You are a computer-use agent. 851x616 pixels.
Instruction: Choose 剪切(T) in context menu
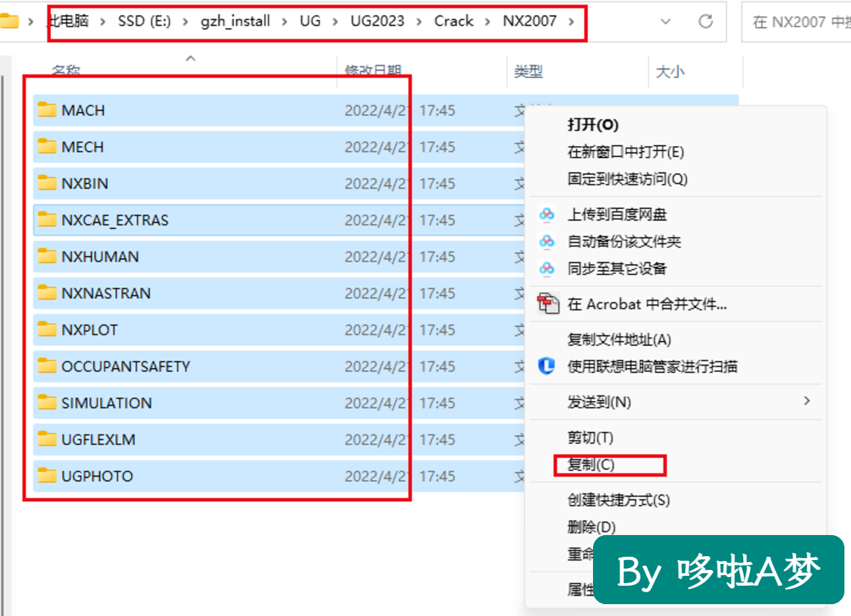click(x=590, y=438)
